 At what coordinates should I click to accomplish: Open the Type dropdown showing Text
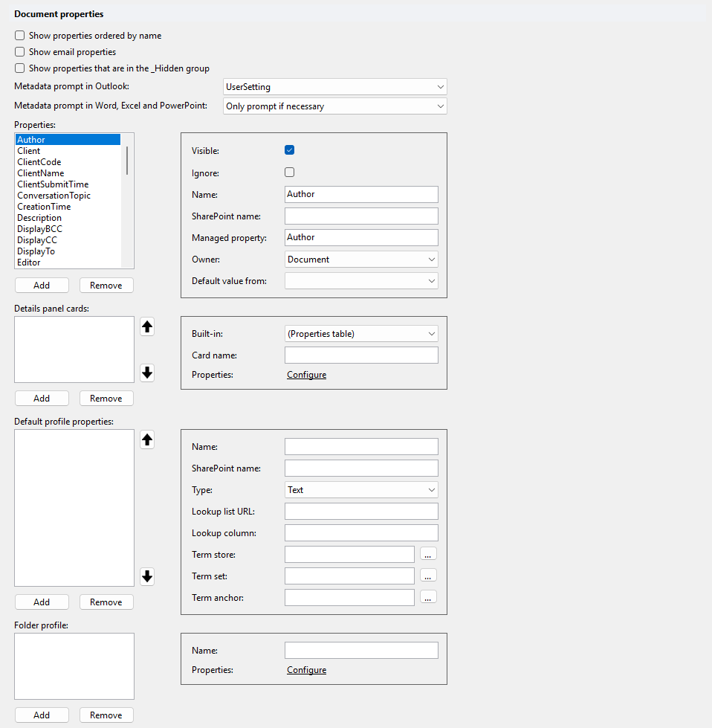[x=361, y=490]
